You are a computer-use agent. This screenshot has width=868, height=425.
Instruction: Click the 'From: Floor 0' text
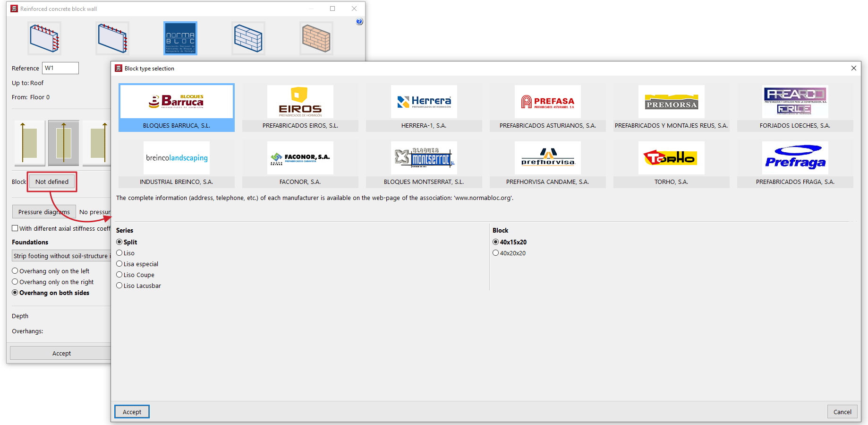click(x=31, y=97)
